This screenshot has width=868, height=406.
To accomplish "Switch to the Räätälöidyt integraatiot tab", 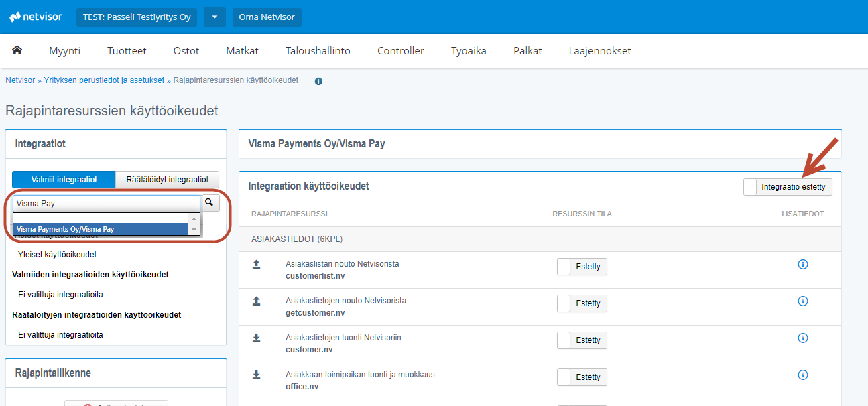I will [x=166, y=179].
